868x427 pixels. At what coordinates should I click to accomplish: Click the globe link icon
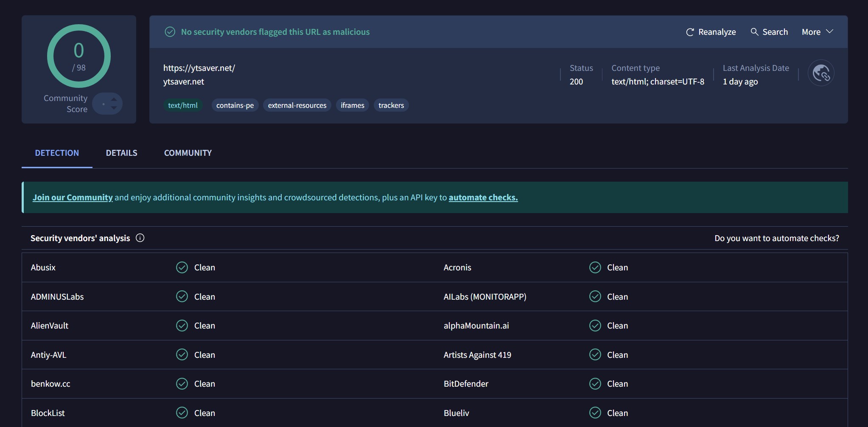pos(820,73)
